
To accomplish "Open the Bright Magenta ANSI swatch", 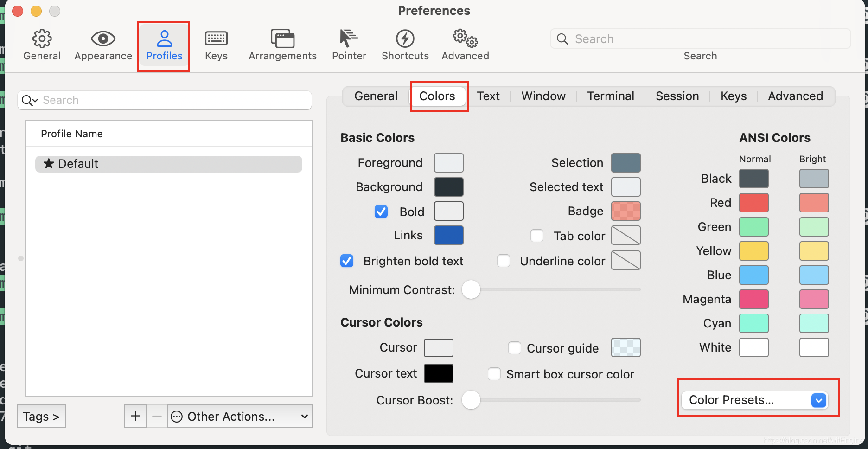I will [814, 299].
